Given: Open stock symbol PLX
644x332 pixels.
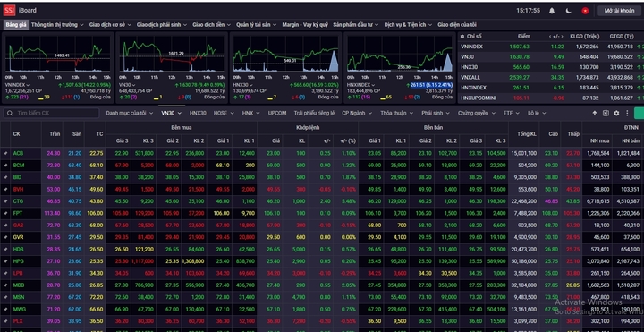Looking at the screenshot, I should coord(18,321).
